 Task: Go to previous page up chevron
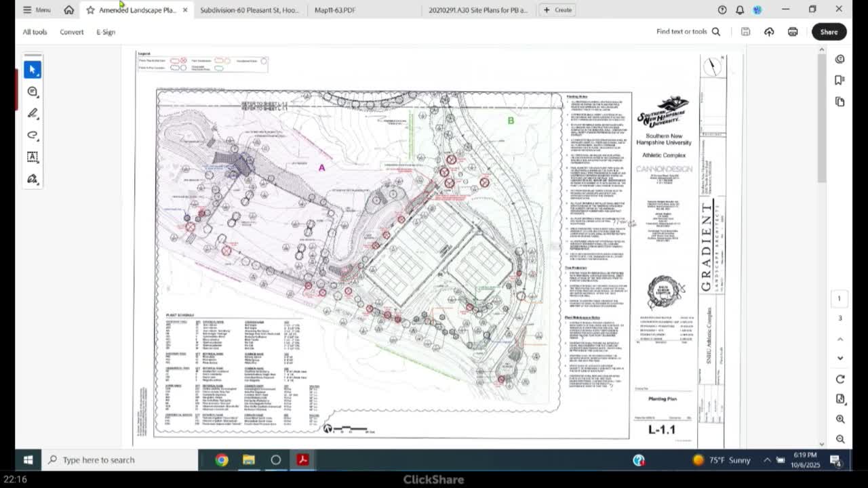840,339
